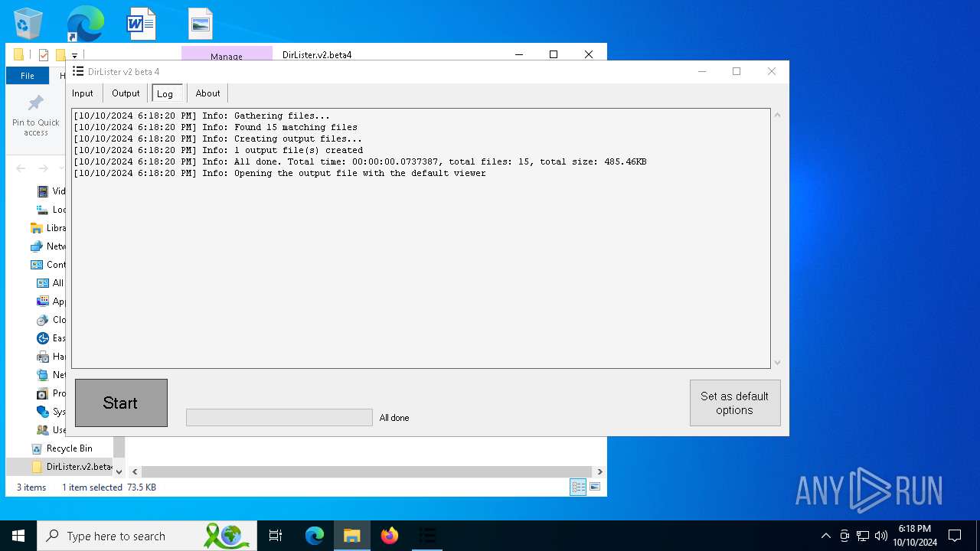This screenshot has width=980, height=551.
Task: Click the left arrow of Explorer's horizontal scrollbar
Action: pos(135,472)
